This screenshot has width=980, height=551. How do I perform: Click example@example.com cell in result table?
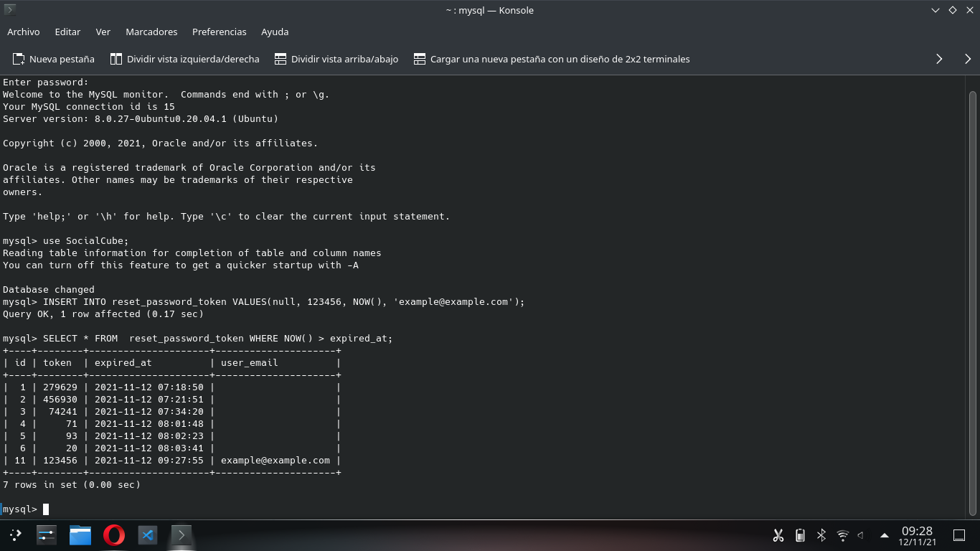click(275, 460)
